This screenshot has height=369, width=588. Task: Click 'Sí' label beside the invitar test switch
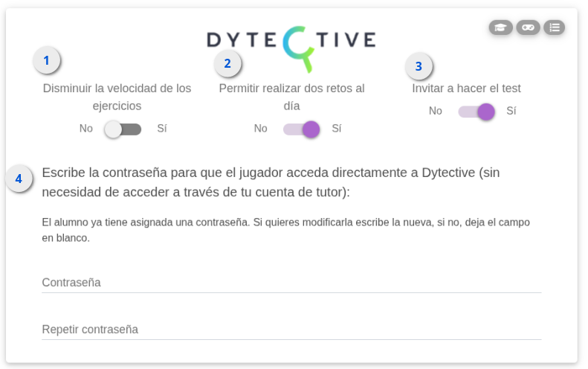511,111
